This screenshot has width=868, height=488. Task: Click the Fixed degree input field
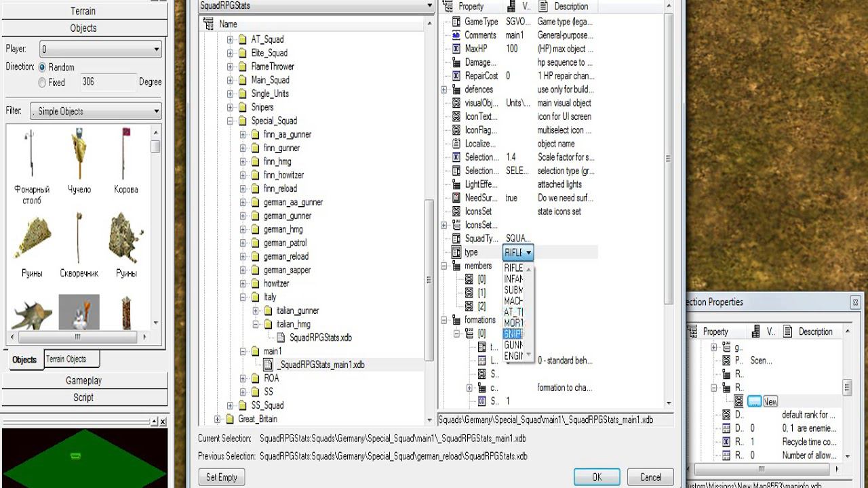coord(108,82)
